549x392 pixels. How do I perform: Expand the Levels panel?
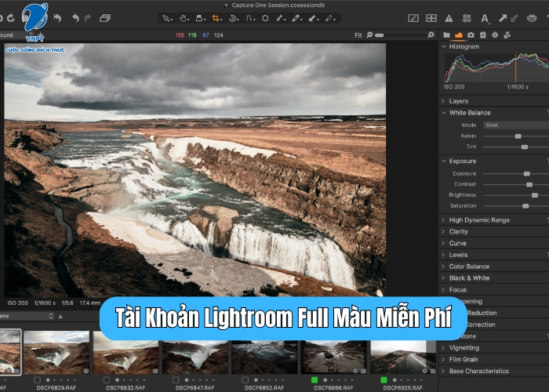[444, 255]
